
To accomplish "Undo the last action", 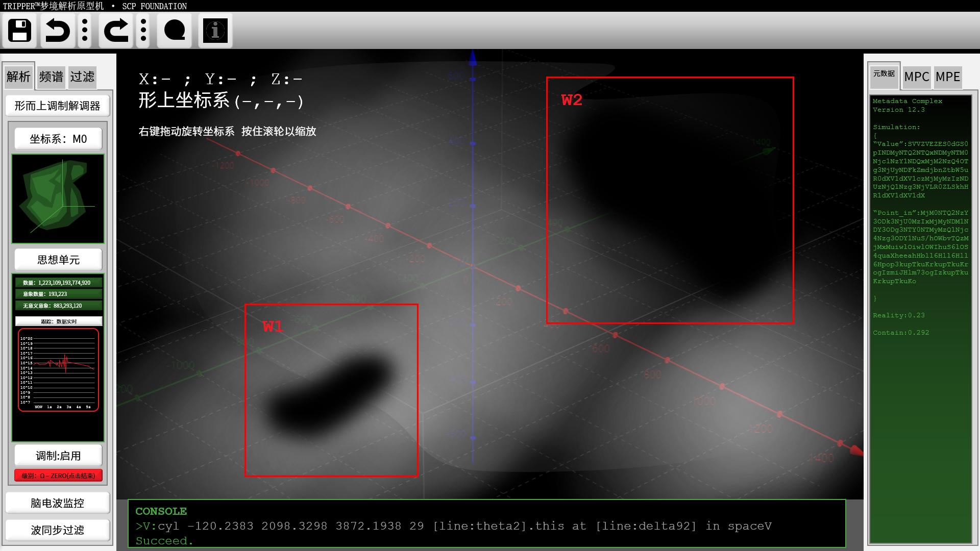I will click(x=57, y=31).
